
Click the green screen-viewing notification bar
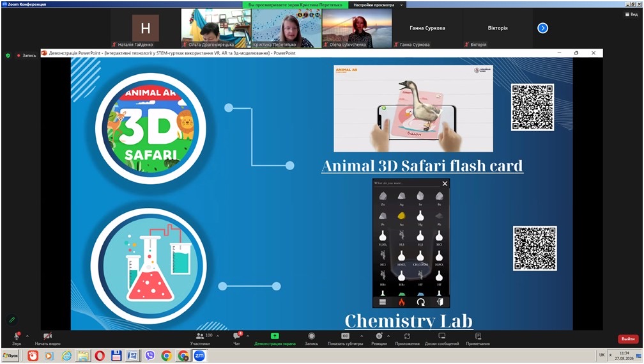tap(295, 5)
